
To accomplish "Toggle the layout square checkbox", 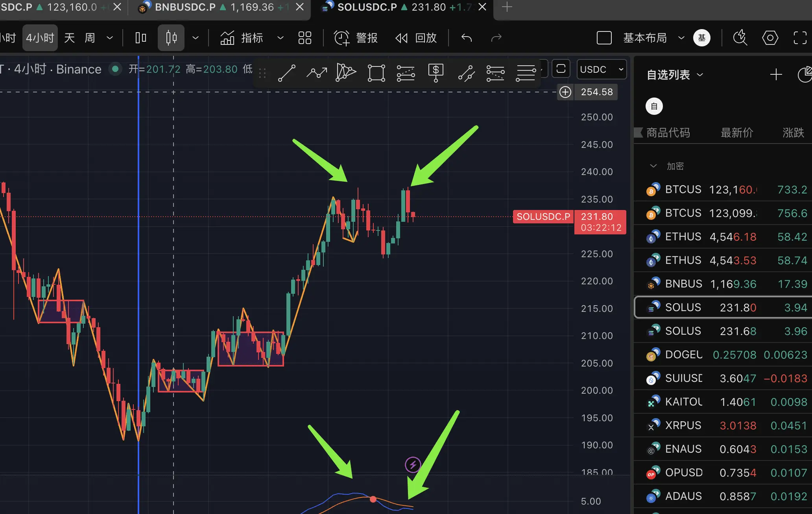I will click(x=604, y=38).
